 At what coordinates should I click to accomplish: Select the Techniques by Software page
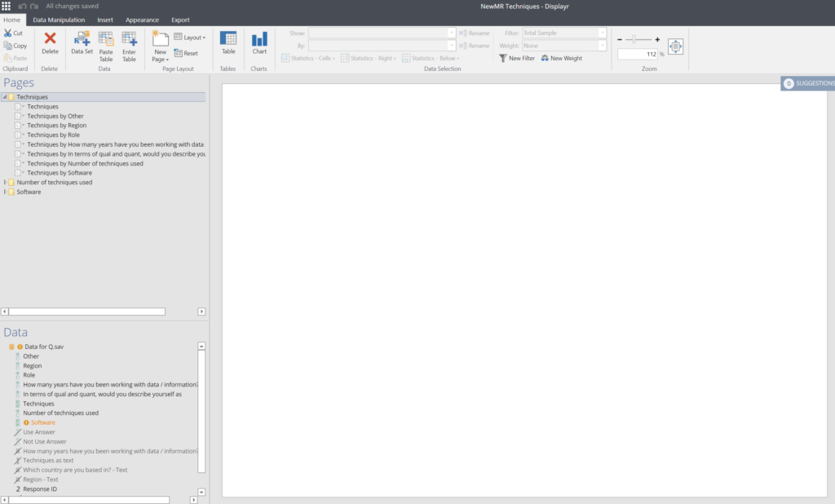[60, 173]
